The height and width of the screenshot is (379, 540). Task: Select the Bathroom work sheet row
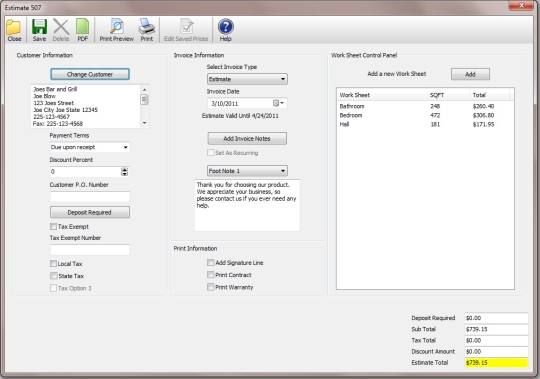424,106
